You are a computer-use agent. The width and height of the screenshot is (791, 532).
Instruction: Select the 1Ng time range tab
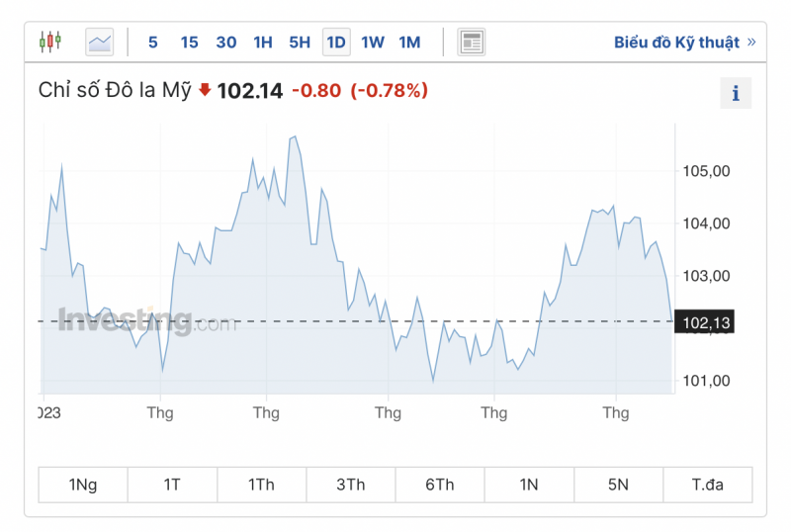(x=83, y=485)
